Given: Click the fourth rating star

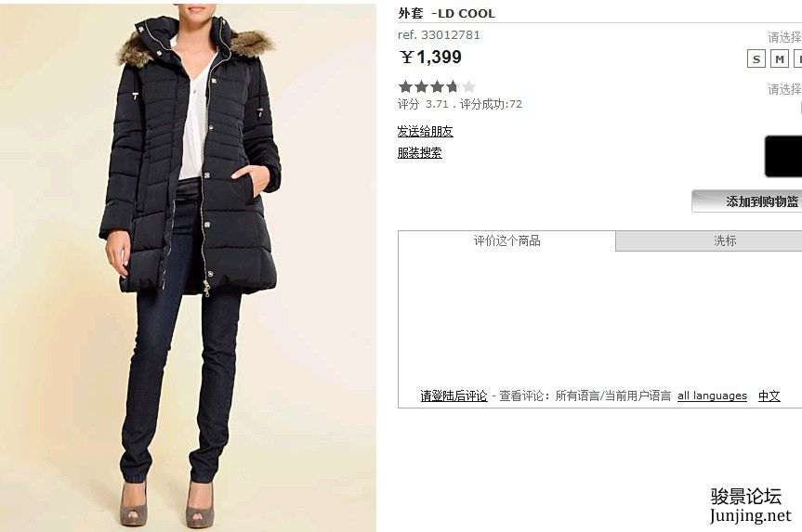Looking at the screenshot, I should pyautogui.click(x=453, y=86).
